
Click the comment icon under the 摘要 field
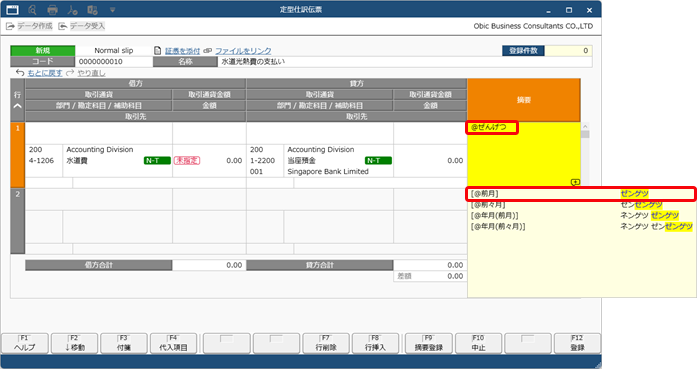[x=575, y=182]
